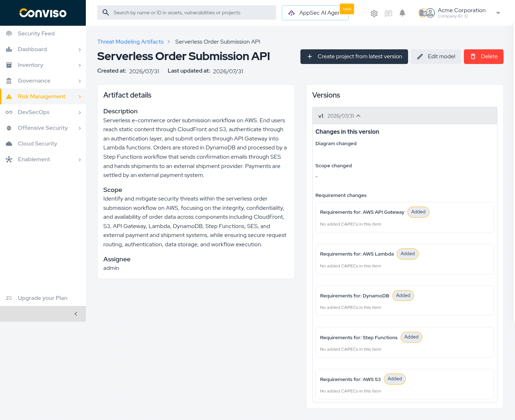The height and width of the screenshot is (420, 515).
Task: Click the v1 2026/07/31 version header
Action: point(405,116)
